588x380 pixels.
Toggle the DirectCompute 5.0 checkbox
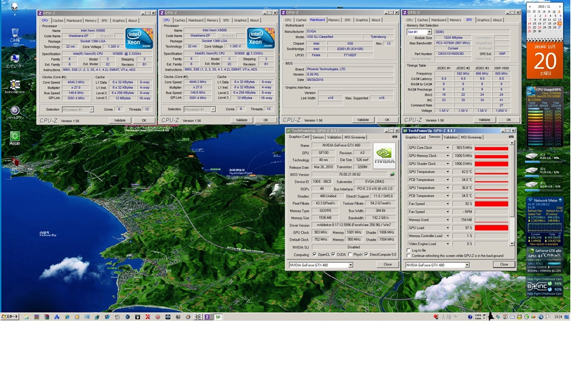[x=366, y=254]
